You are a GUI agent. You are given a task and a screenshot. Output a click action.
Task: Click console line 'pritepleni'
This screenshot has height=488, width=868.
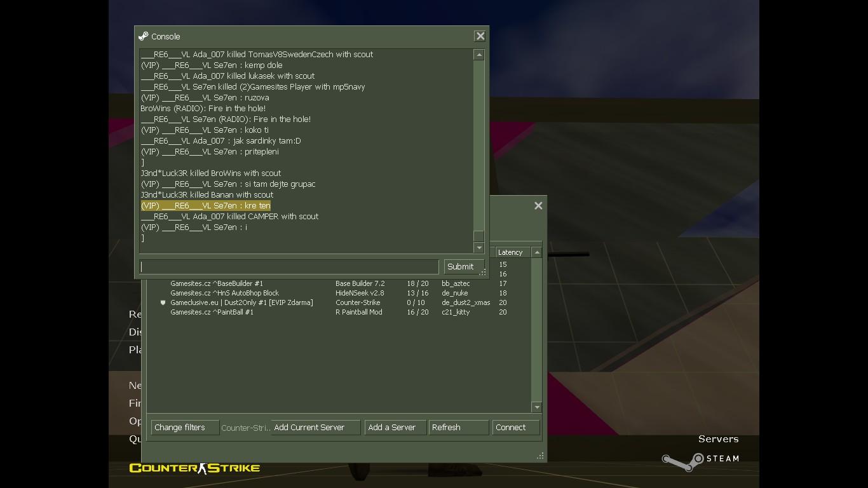point(210,151)
